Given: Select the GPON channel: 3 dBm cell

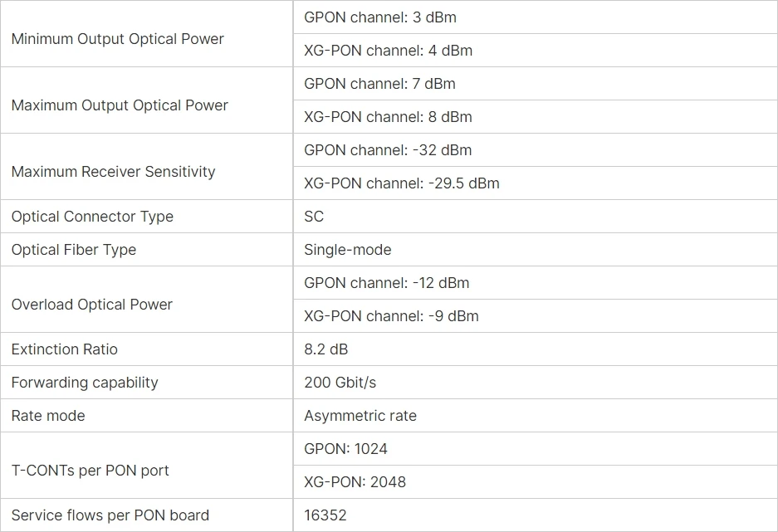Looking at the screenshot, I should pyautogui.click(x=380, y=17).
